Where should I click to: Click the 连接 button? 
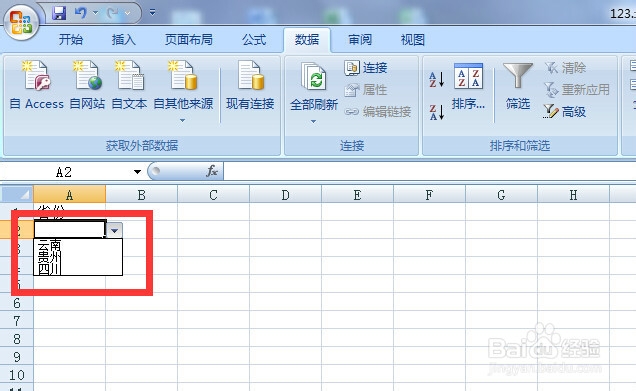click(365, 68)
